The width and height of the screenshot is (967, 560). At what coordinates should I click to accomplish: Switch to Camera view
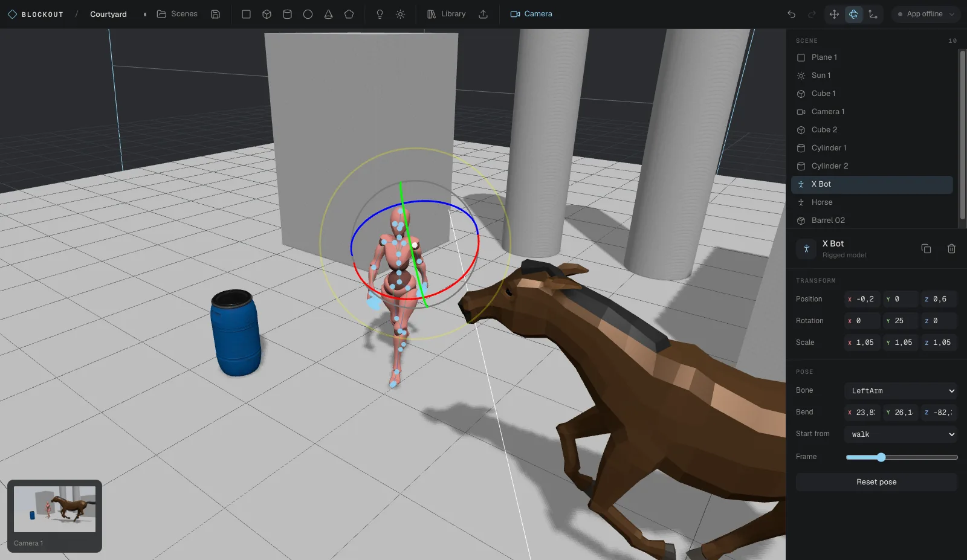[531, 14]
